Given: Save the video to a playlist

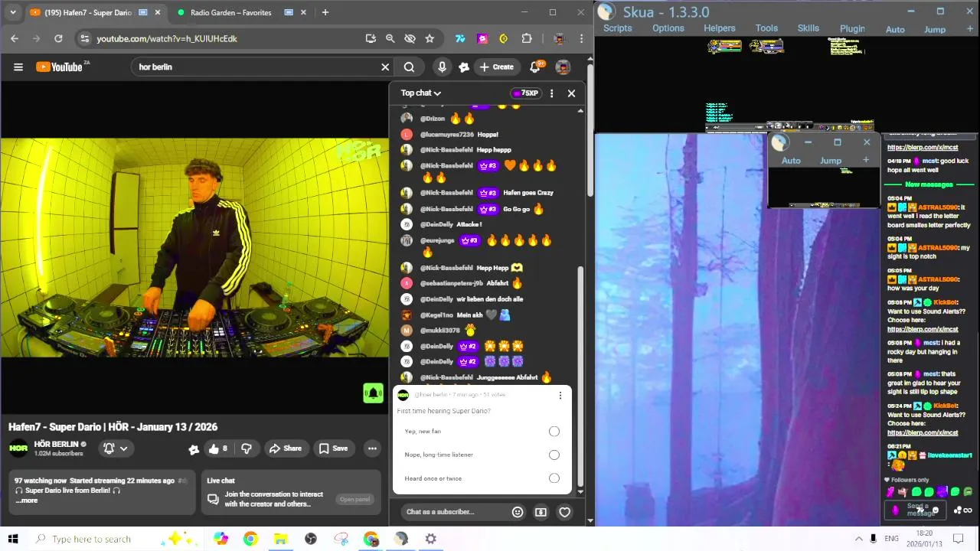Looking at the screenshot, I should click(333, 448).
